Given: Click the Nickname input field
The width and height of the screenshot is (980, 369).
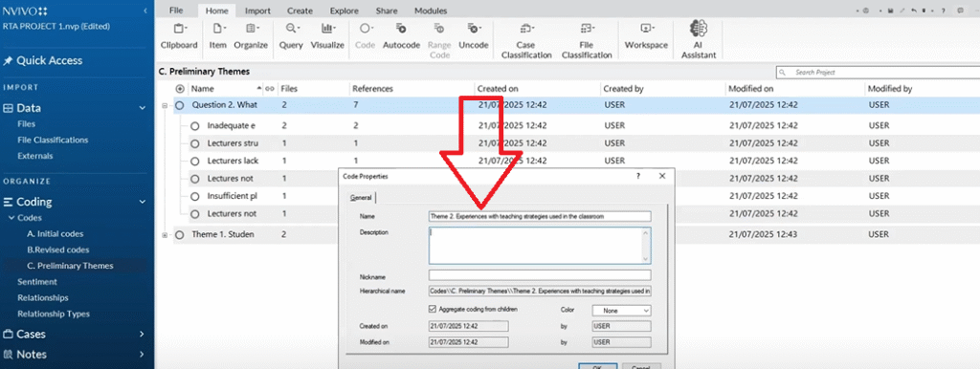Looking at the screenshot, I should pyautogui.click(x=540, y=275).
